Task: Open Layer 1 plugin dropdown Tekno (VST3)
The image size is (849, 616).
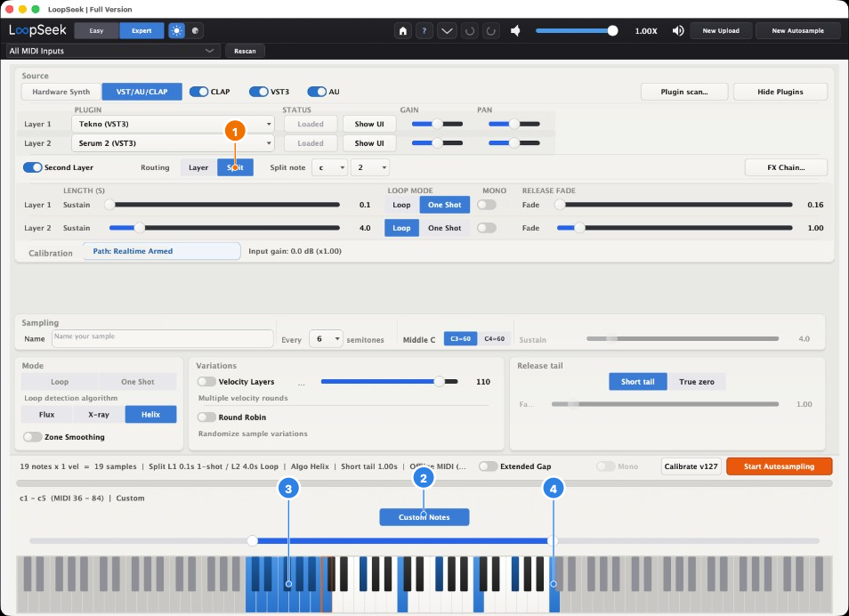Action: coord(173,124)
